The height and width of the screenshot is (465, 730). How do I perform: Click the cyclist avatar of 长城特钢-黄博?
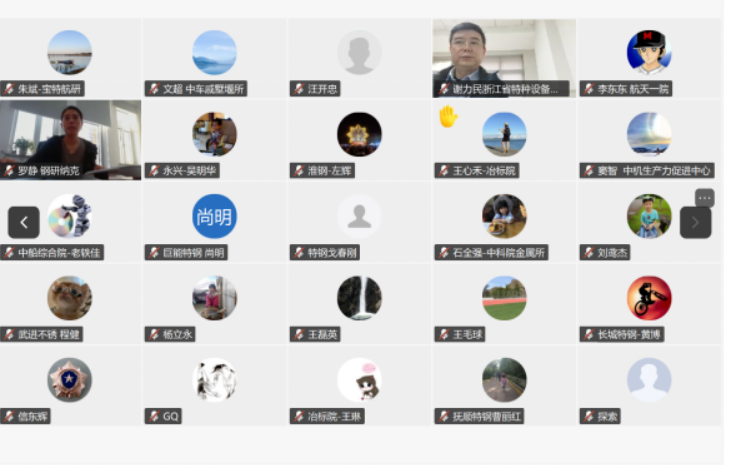click(649, 298)
